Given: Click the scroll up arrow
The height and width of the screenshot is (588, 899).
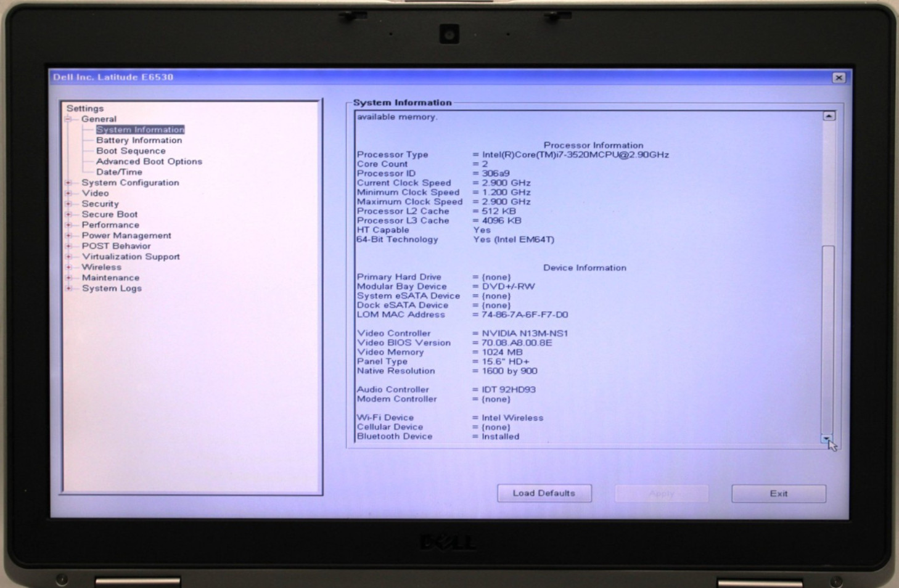Looking at the screenshot, I should click(829, 116).
